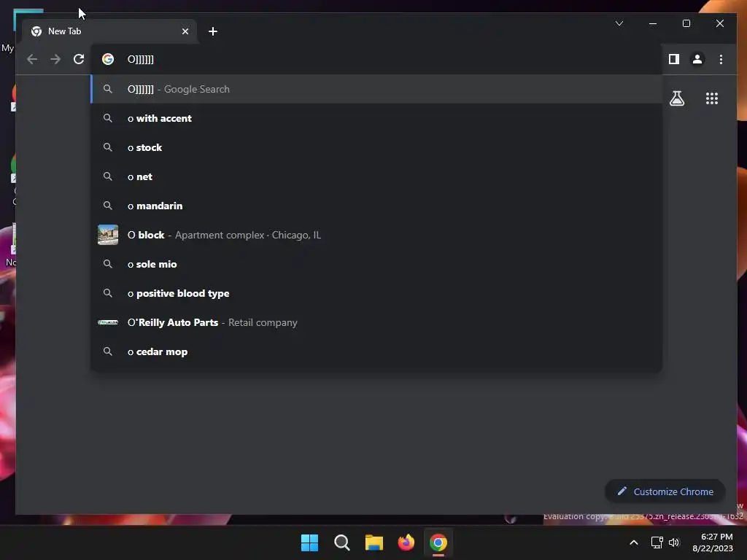
Task: Select the "o sole mio" suggestion
Action: coord(376,264)
